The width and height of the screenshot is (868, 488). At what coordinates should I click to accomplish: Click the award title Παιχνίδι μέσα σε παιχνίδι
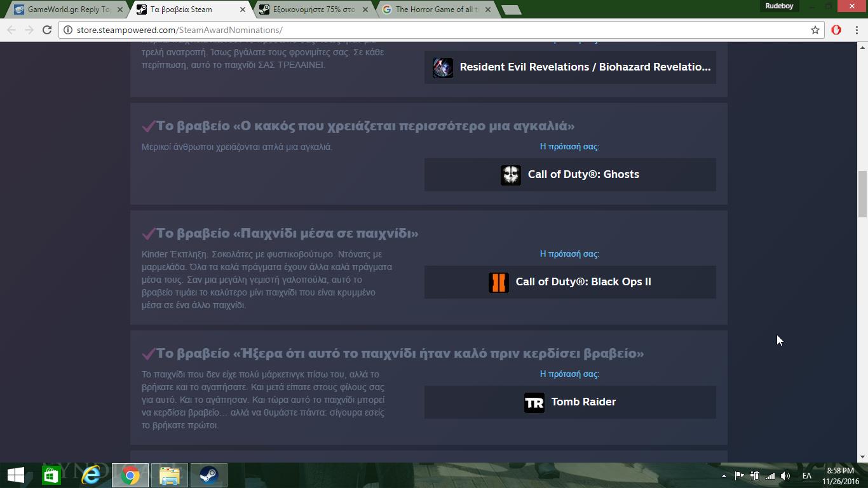[x=287, y=233]
